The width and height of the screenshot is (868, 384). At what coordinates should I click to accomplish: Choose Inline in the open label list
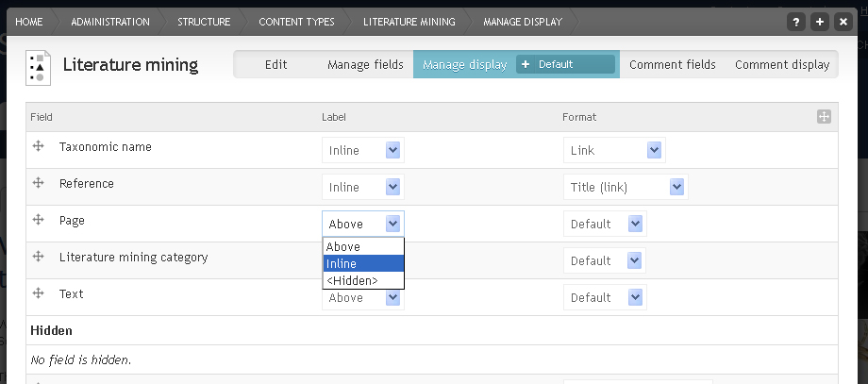tap(363, 263)
